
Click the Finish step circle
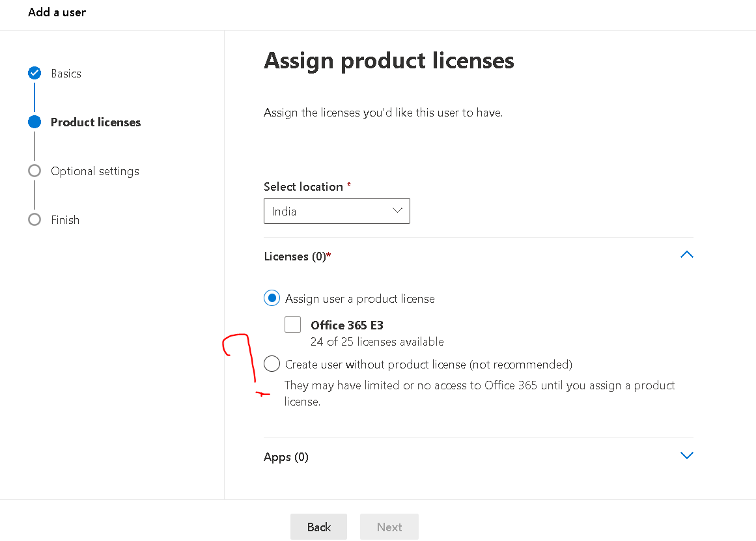[x=35, y=219]
